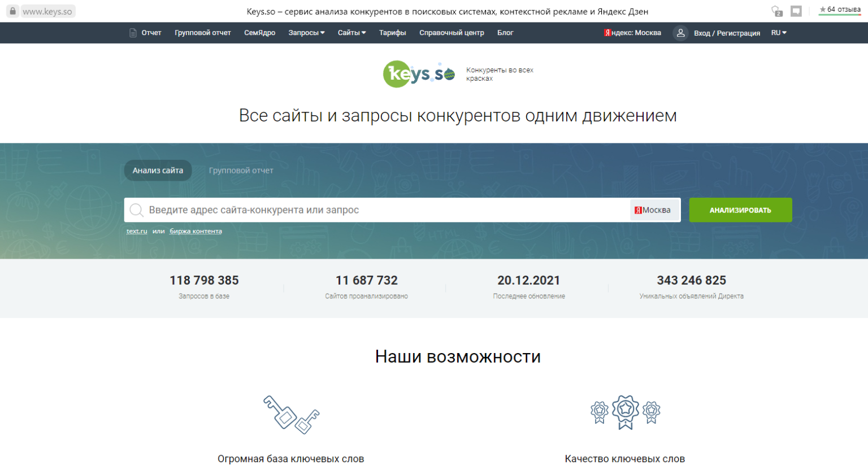Click the Конкуренты во всех красках tagline
The width and height of the screenshot is (868, 470).
tap(500, 74)
